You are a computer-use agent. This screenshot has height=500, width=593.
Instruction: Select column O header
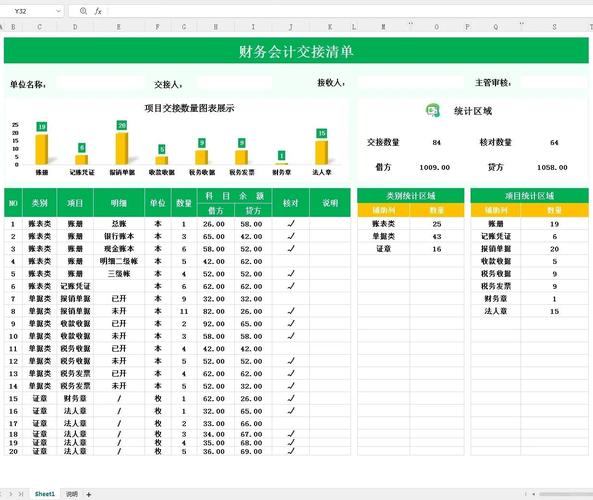pyautogui.click(x=437, y=27)
